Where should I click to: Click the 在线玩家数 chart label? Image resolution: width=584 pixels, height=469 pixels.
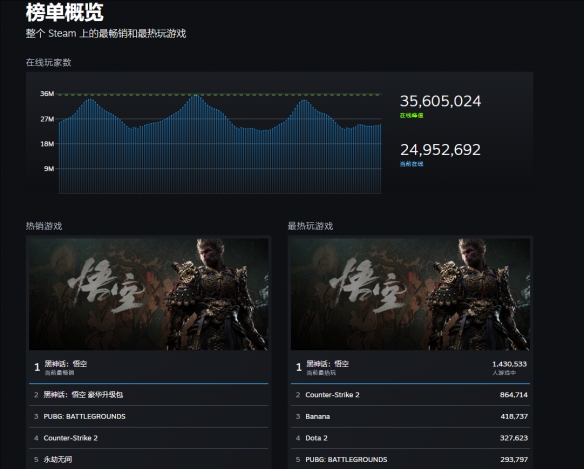pyautogui.click(x=48, y=63)
